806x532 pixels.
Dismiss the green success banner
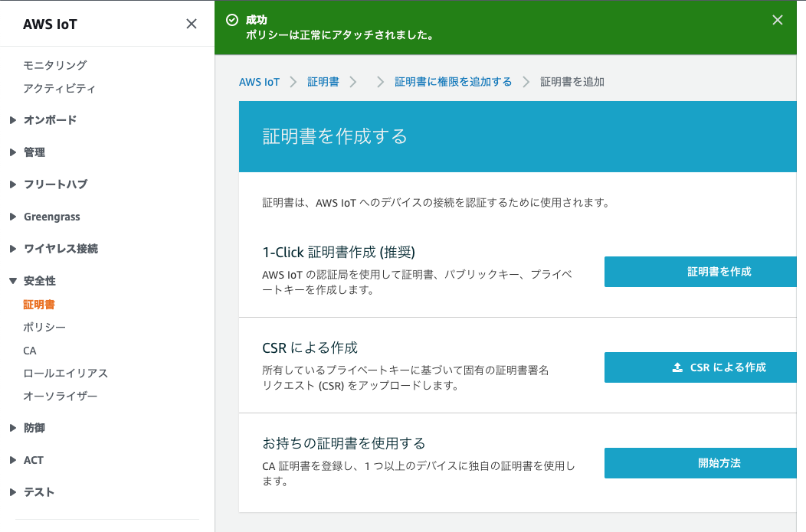(777, 20)
